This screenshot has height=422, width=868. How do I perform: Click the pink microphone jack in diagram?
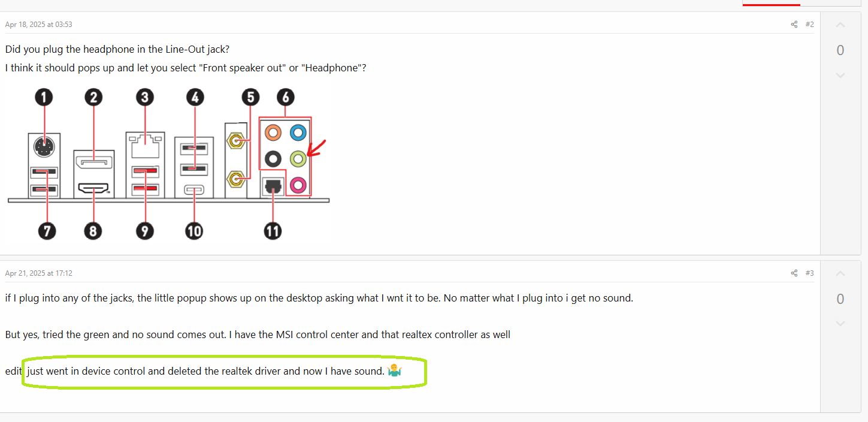(x=298, y=185)
